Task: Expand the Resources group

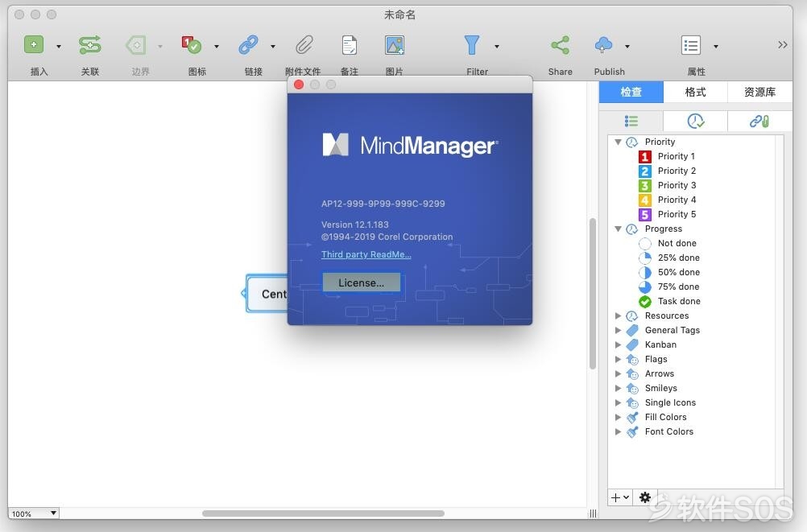Action: [x=618, y=315]
